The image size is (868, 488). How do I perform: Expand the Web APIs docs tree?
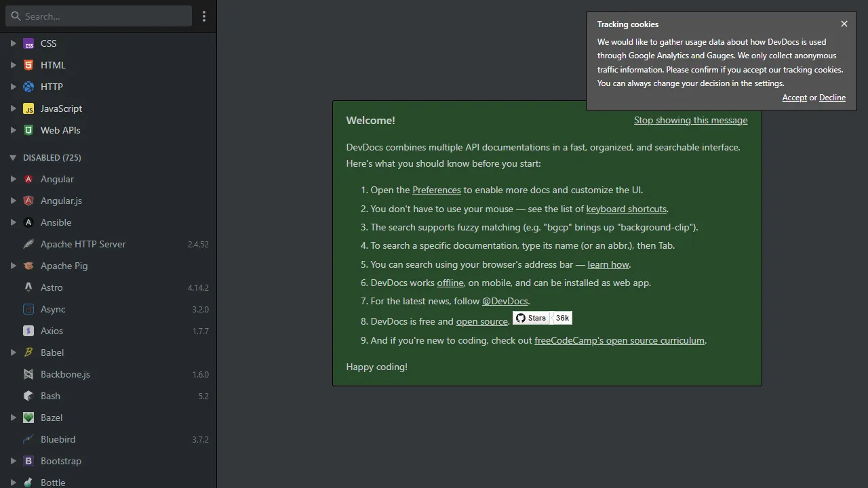(13, 130)
